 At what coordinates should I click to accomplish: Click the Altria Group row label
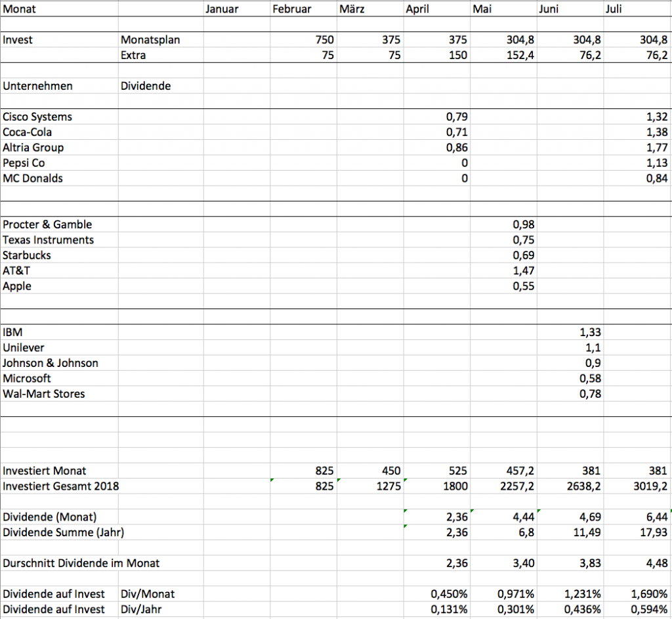point(33,148)
